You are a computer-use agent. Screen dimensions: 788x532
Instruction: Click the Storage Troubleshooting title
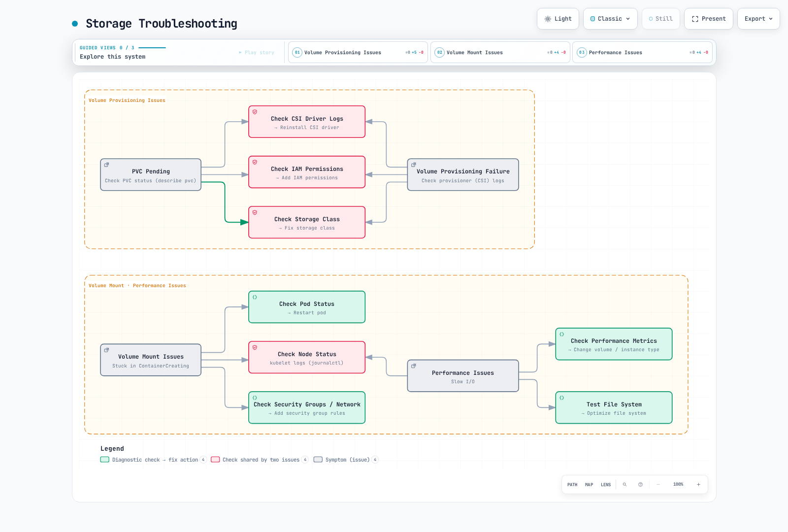coord(162,24)
